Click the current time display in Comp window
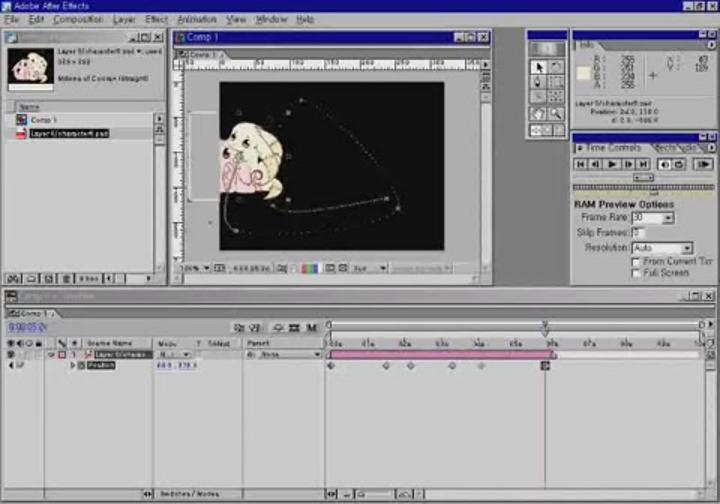 point(251,268)
